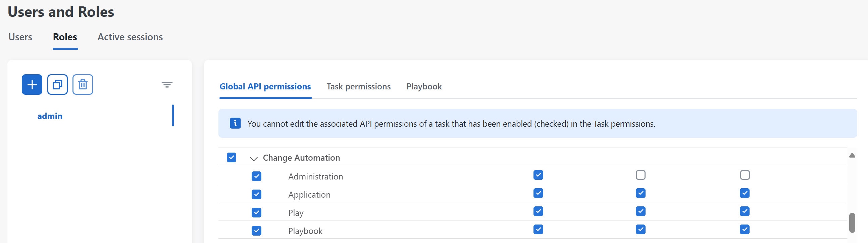Screen dimensions: 868x243
Task: Click the Playbook row label
Action: coord(305,231)
